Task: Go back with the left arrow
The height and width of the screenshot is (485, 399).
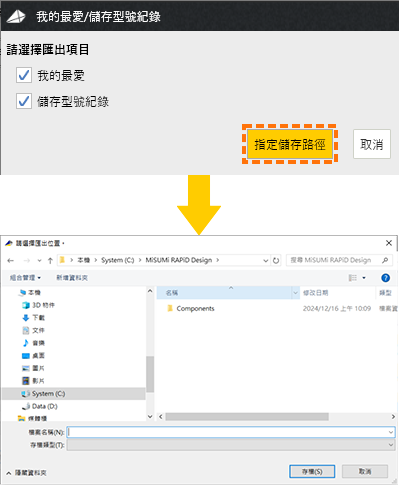Action: click(x=11, y=260)
